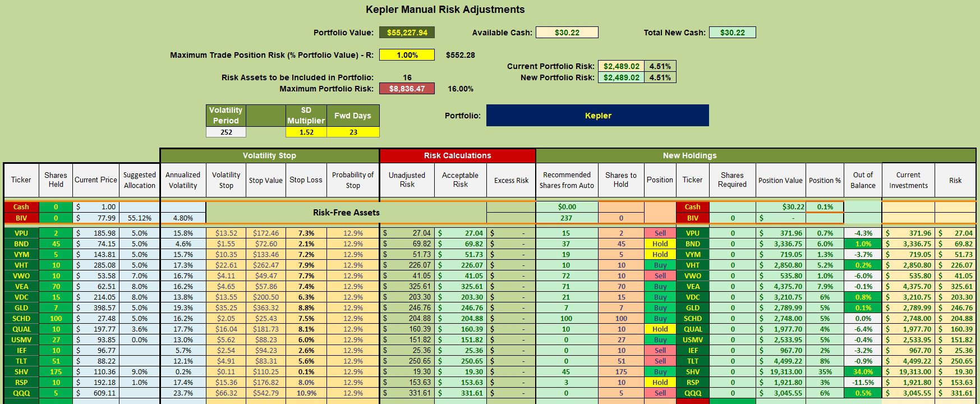
Task: Select the Shares Held column header
Action: coord(56,180)
